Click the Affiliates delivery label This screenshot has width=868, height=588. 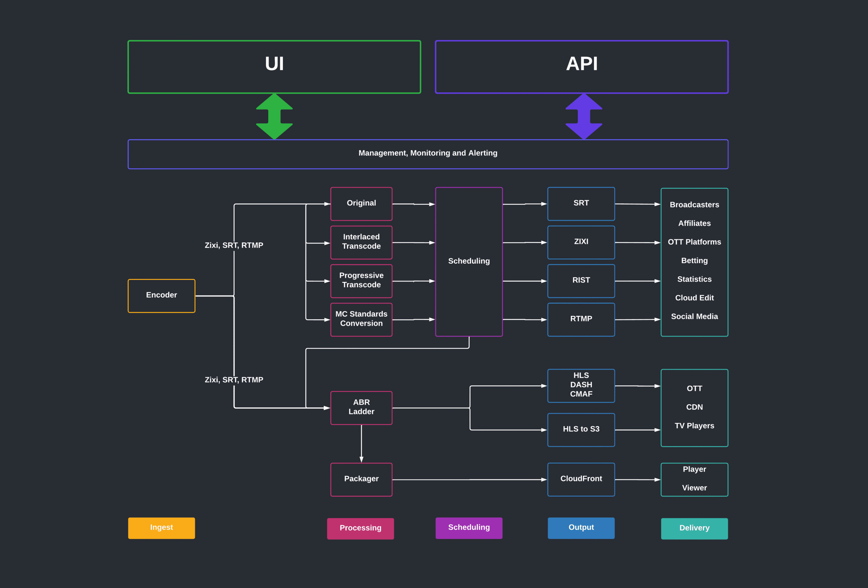click(694, 223)
